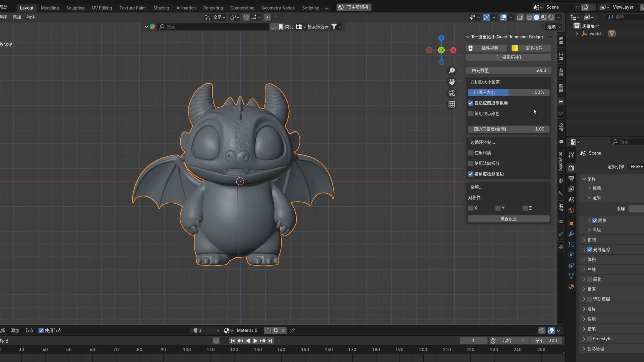Disable the 按角度检测硬边 checkbox
The image size is (644, 362).
[x=470, y=174]
